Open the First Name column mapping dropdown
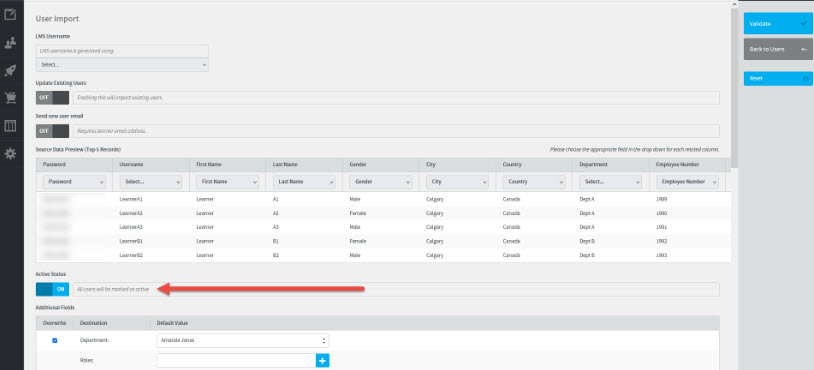 (x=227, y=182)
